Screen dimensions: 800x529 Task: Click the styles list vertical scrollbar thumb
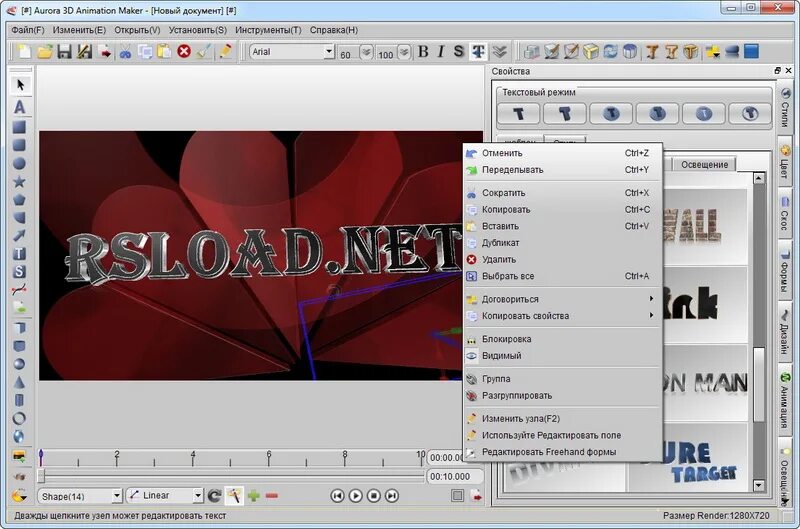(759, 384)
